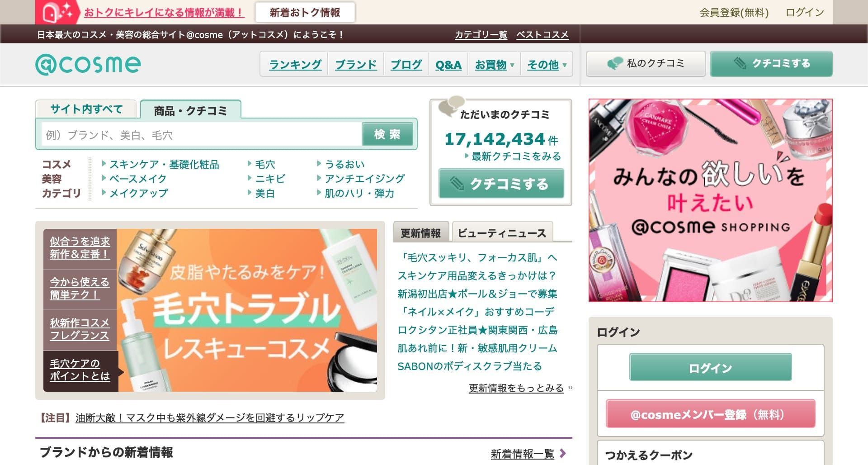Click the speech bubble on 私のクチコミ button
This screenshot has height=465, width=868.
[x=616, y=63]
